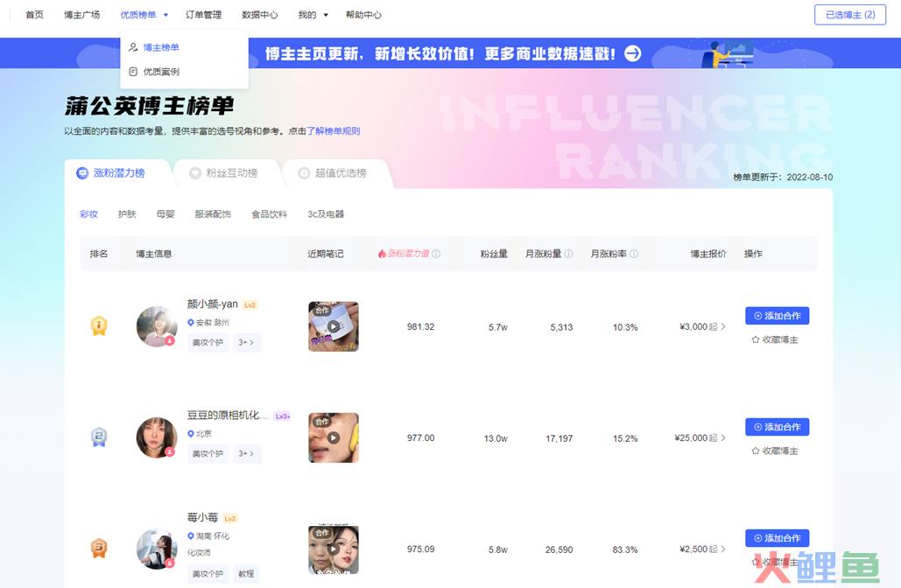Click the 博主报价 column header
Image resolution: width=901 pixels, height=588 pixels.
coord(707,253)
